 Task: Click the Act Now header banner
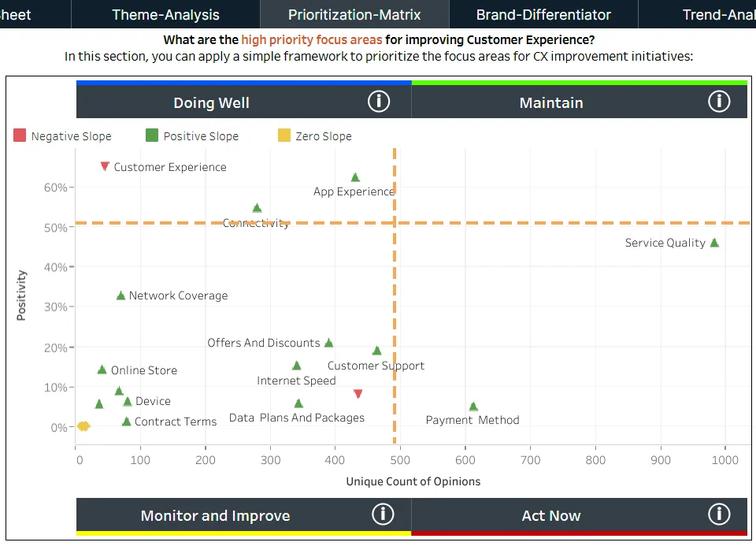551,515
